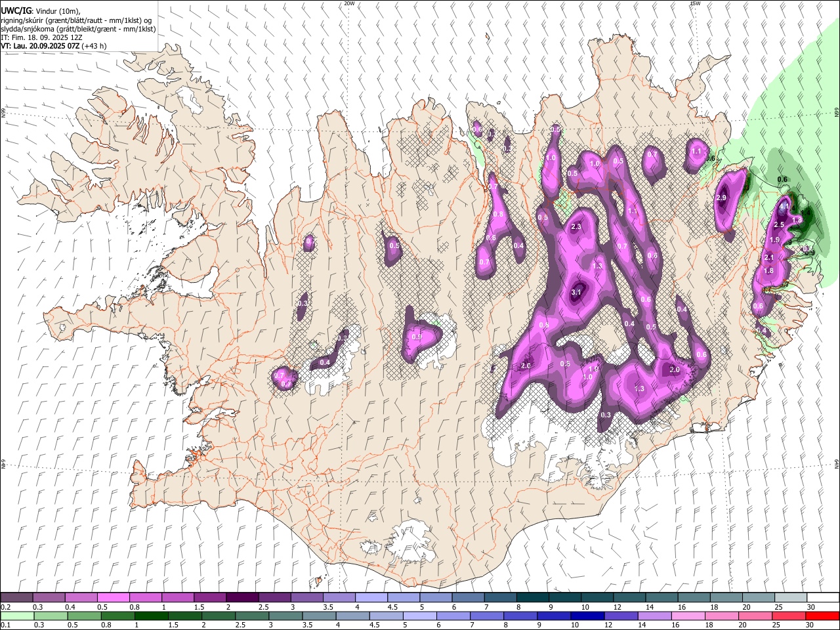
Task: Click the dark mauve 0.2 swatch on upper scale
Action: pos(17,598)
